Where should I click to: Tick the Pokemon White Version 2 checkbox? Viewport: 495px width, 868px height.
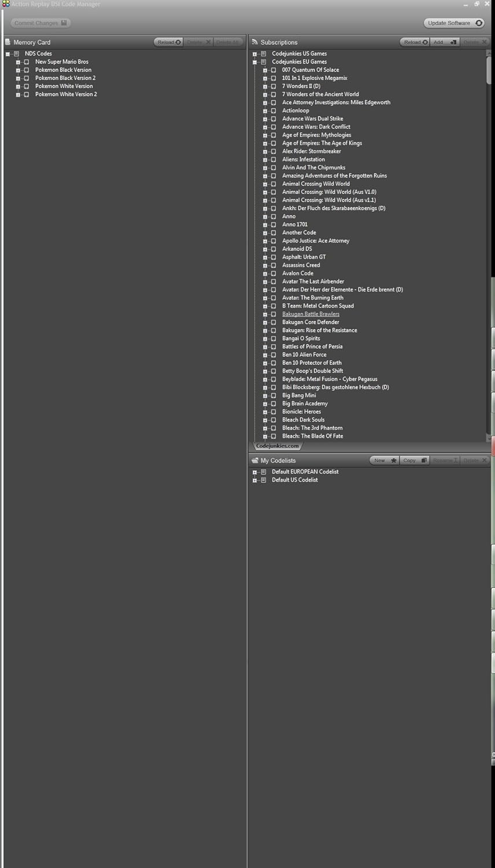point(27,94)
